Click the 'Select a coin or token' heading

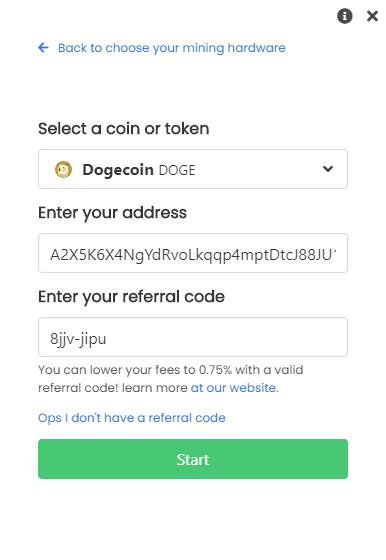[124, 129]
